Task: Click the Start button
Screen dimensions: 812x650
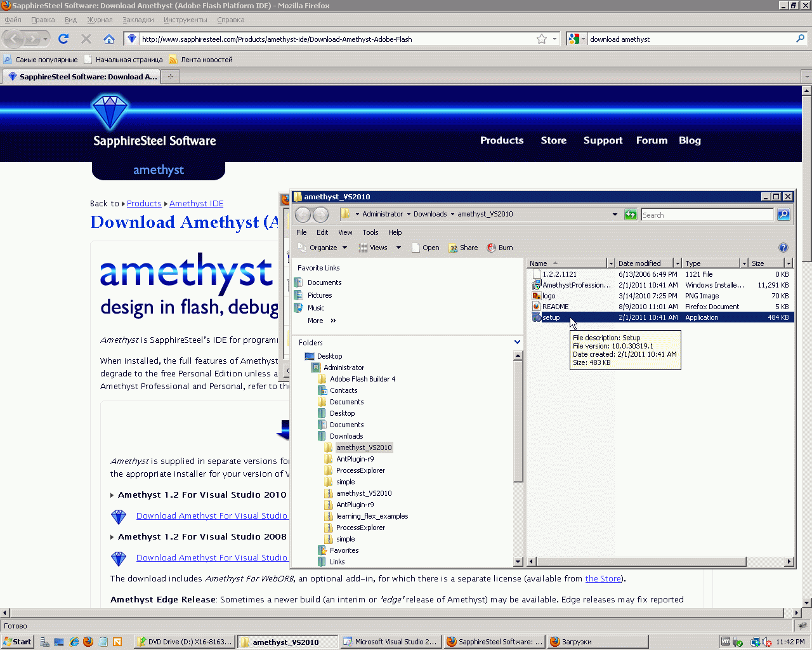Action: coord(17,642)
